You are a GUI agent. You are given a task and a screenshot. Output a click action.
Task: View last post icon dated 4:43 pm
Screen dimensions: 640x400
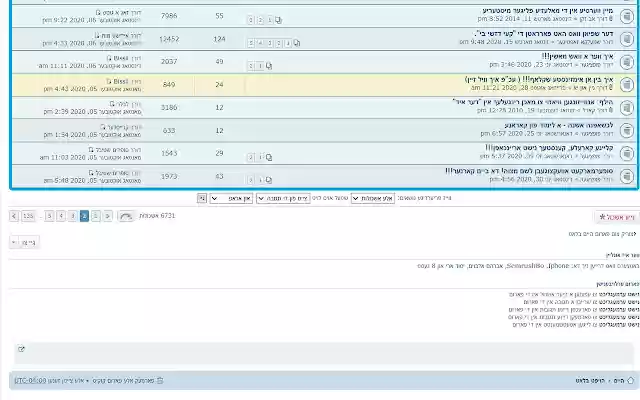click(109, 81)
